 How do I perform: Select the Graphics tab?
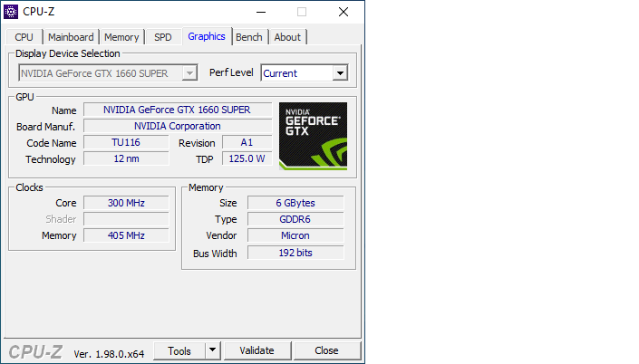tap(207, 36)
